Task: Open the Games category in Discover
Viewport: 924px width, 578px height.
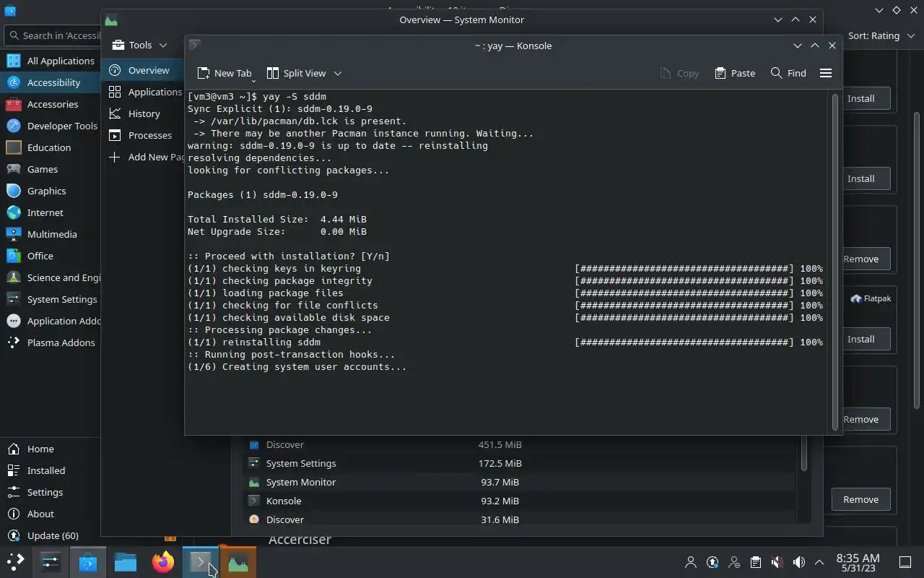Action: point(51,169)
